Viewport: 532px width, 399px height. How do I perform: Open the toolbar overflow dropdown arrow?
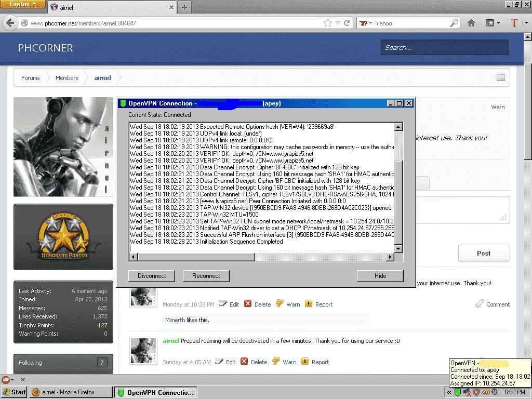[x=526, y=23]
